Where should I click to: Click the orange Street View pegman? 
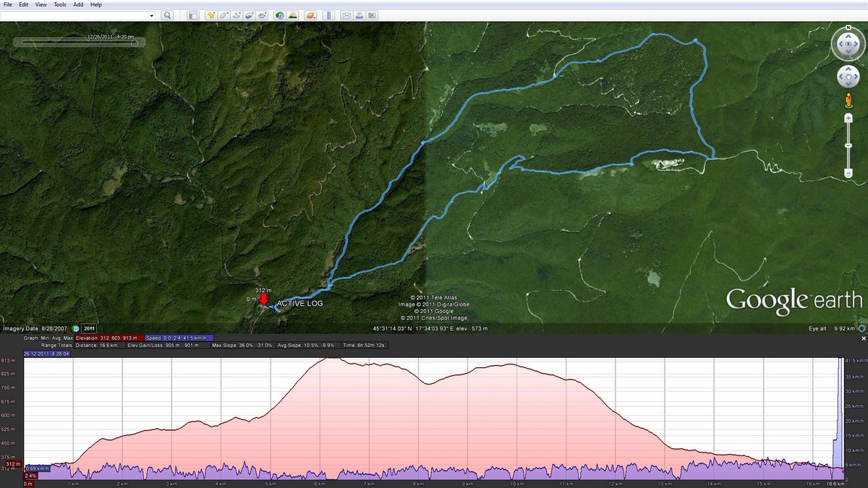[x=848, y=100]
